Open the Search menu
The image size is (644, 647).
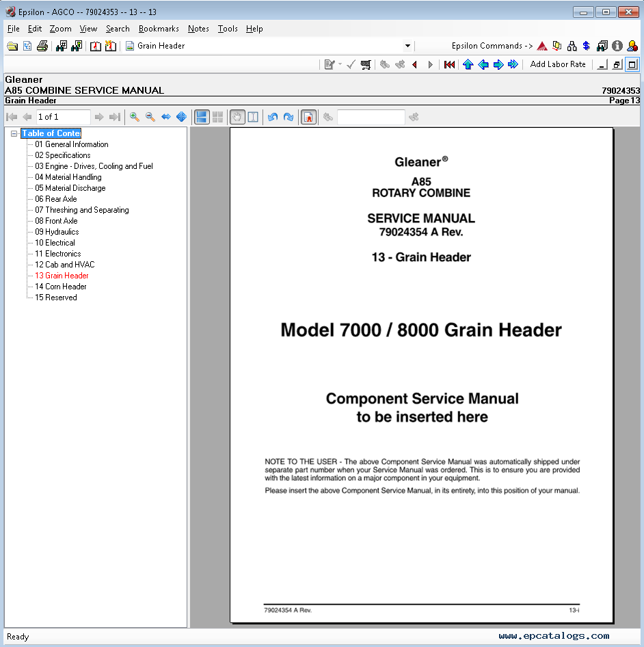pyautogui.click(x=118, y=29)
